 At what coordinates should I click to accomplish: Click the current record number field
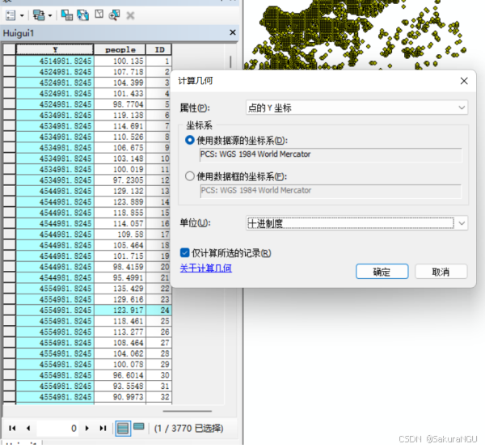tap(57, 429)
